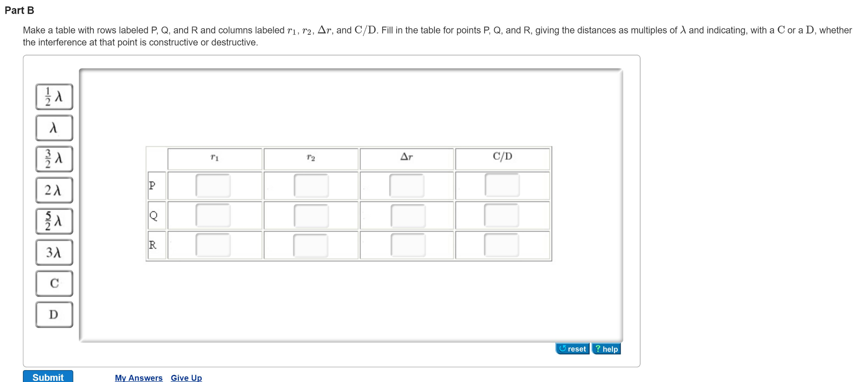Click the r2 input box for row Q

pyautogui.click(x=311, y=215)
